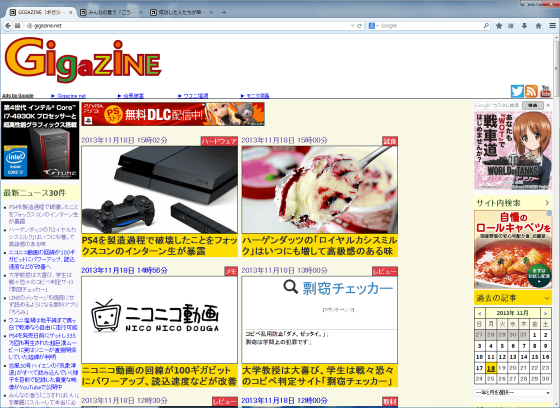Click the Google search field in toolbar
Screen dimensions: 560x408
pyautogui.click(x=430, y=26)
